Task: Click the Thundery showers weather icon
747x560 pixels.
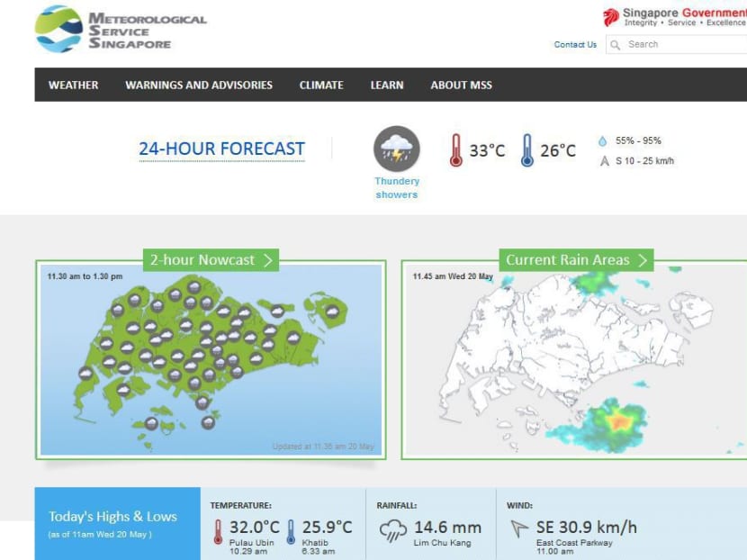Action: tap(396, 150)
